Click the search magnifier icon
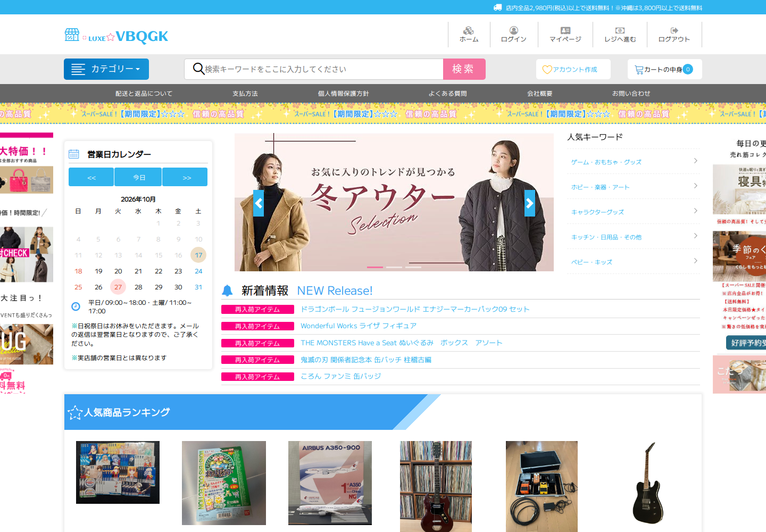766x532 pixels. [x=198, y=69]
